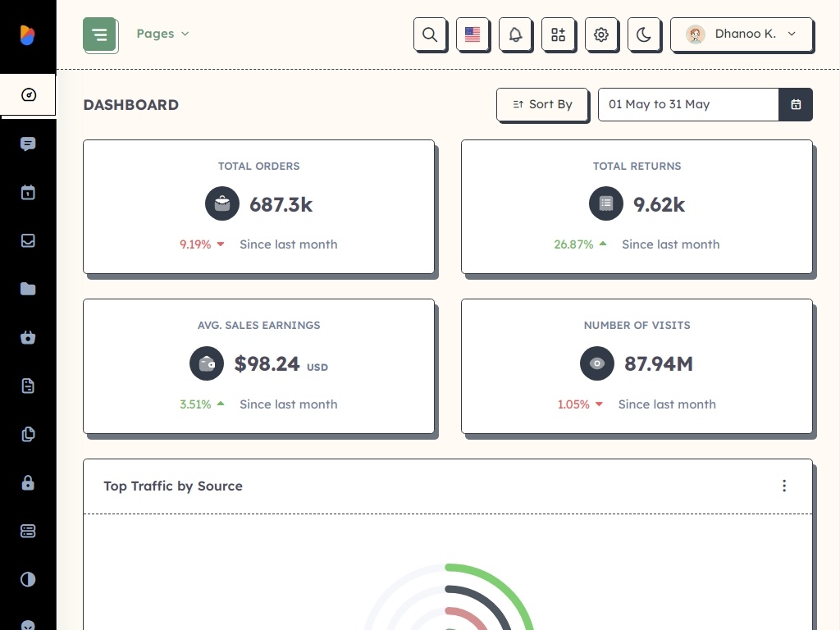Click the notification bell icon
Screen dimensions: 840x630
(x=515, y=34)
